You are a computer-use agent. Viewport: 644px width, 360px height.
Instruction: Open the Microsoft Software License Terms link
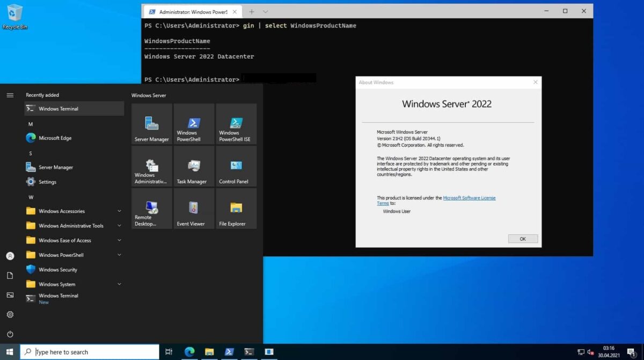click(469, 198)
